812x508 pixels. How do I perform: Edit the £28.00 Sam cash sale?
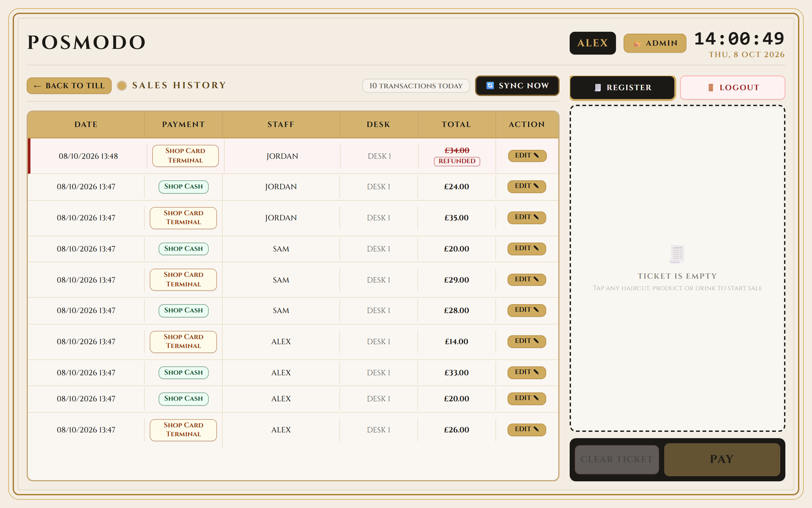pos(527,310)
